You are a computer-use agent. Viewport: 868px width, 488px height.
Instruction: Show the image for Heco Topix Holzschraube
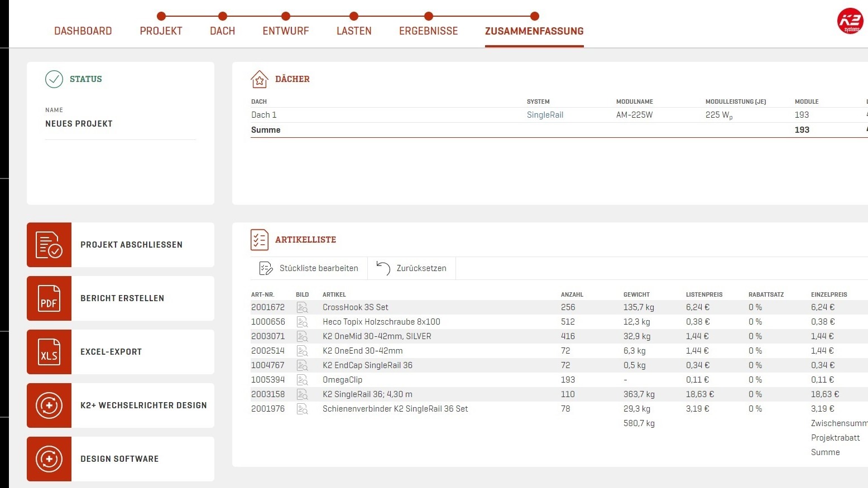pos(303,322)
